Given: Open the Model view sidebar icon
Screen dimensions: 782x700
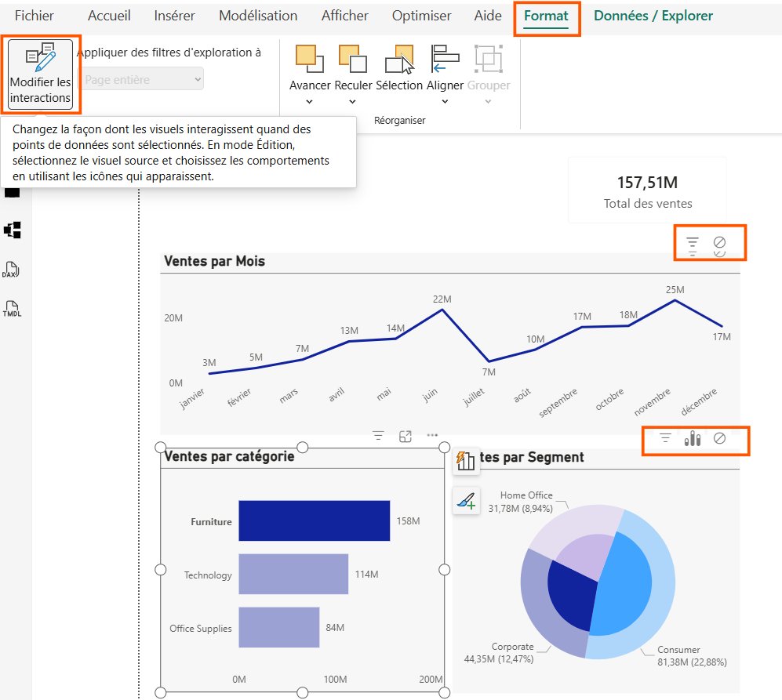Looking at the screenshot, I should (x=13, y=230).
